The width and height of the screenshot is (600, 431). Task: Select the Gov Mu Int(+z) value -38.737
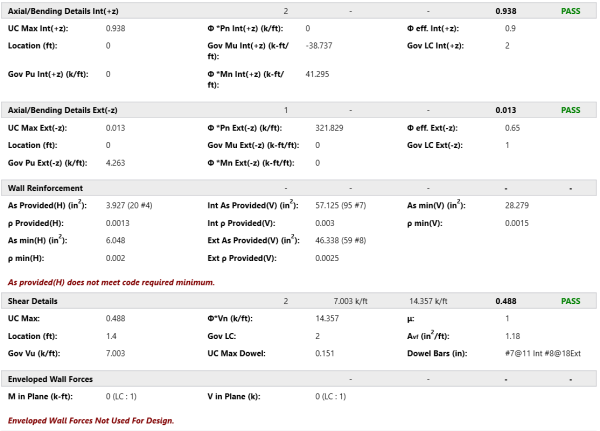tap(319, 46)
